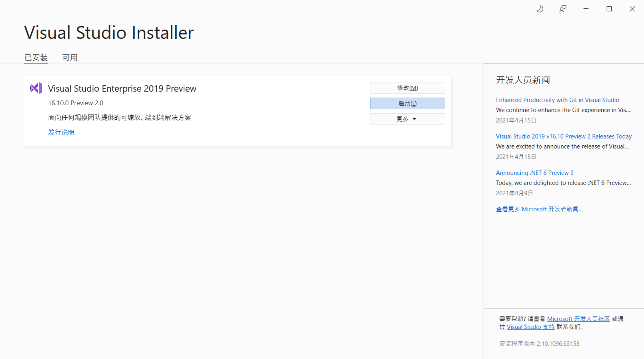Click 'We continue to enhance the Git' summary
Viewport: 644px width, 359px height.
(563, 110)
